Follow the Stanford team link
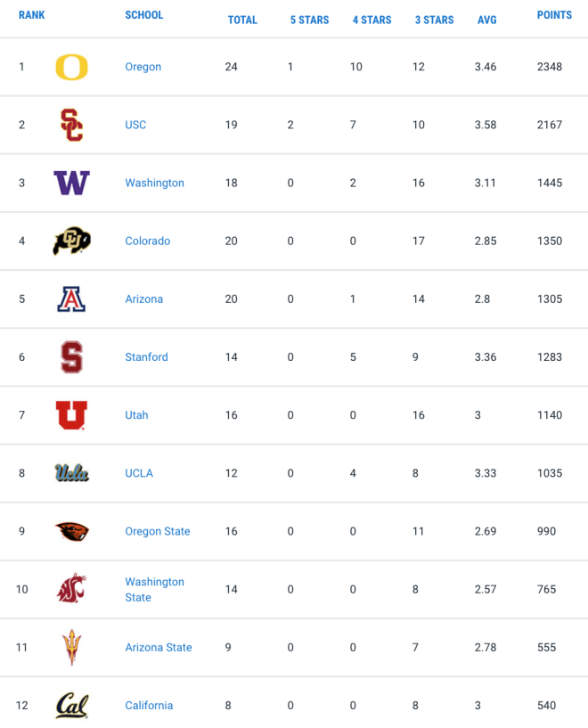588x728 pixels. point(146,357)
